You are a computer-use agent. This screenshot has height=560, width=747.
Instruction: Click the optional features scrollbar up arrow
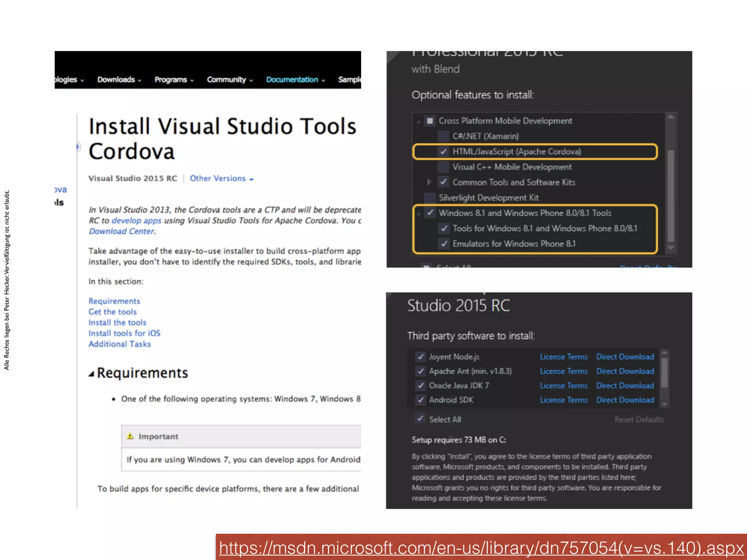[x=670, y=117]
